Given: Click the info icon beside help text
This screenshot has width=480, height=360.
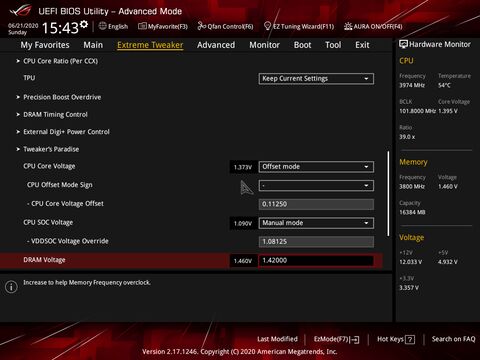Looking at the screenshot, I should click(x=11, y=287).
